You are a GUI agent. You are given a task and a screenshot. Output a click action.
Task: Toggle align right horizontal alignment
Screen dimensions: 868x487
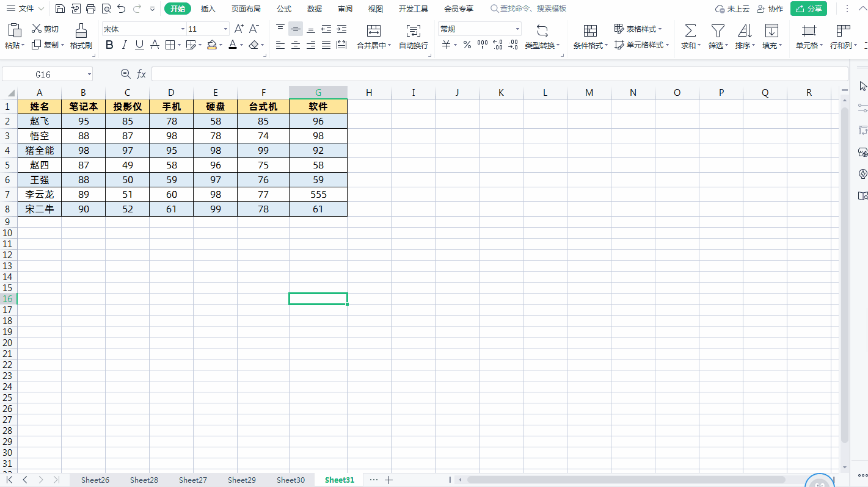tap(311, 45)
